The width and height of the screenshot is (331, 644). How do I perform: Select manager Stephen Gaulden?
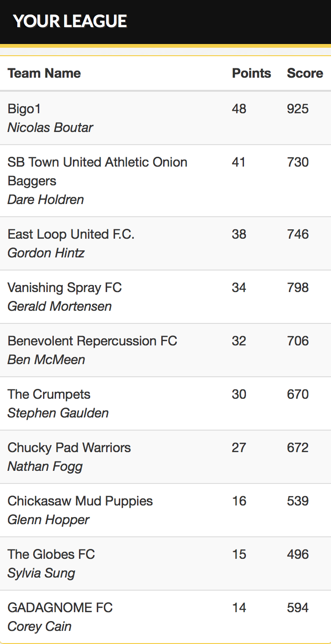58,413
